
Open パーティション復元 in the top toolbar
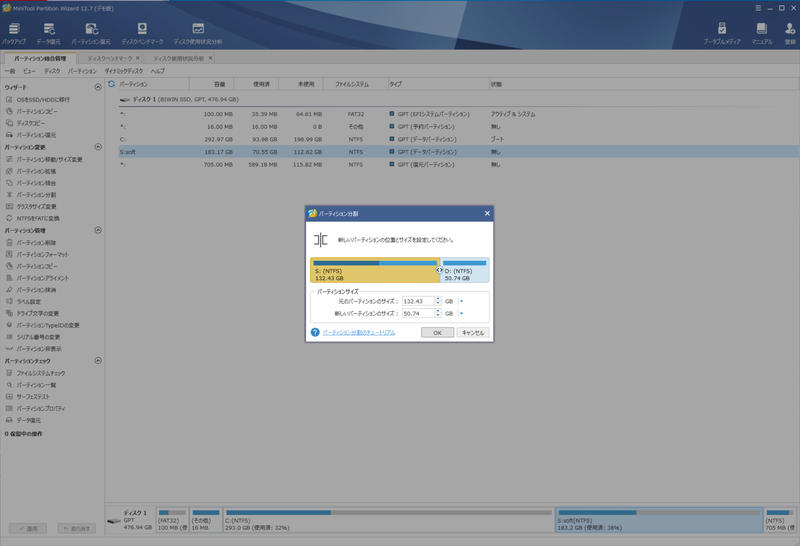click(91, 34)
